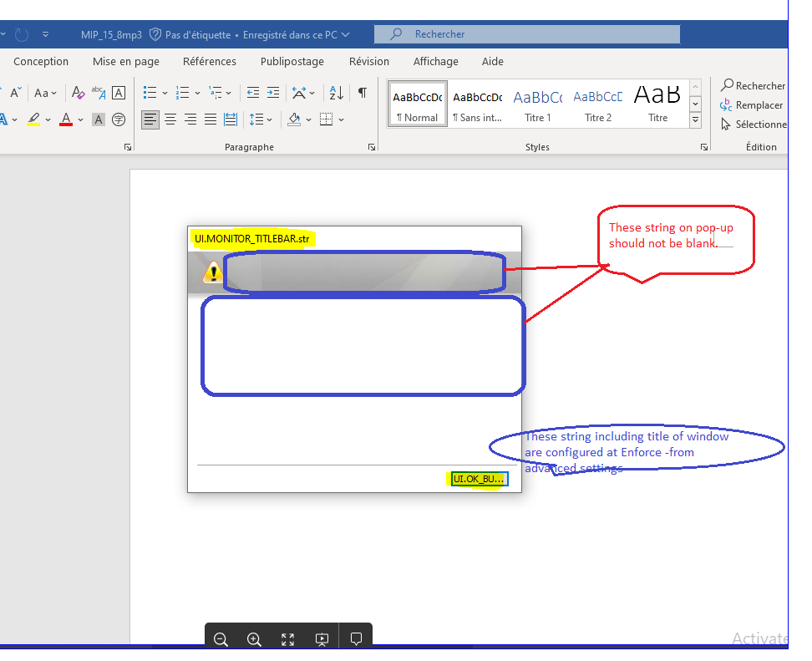This screenshot has width=812, height=661.
Task: Toggle justify text alignment
Action: (211, 119)
